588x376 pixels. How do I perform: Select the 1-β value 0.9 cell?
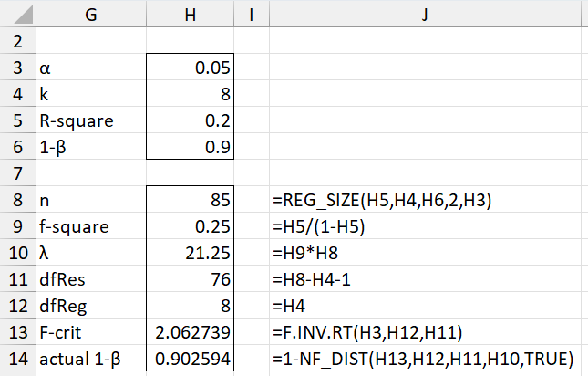190,147
